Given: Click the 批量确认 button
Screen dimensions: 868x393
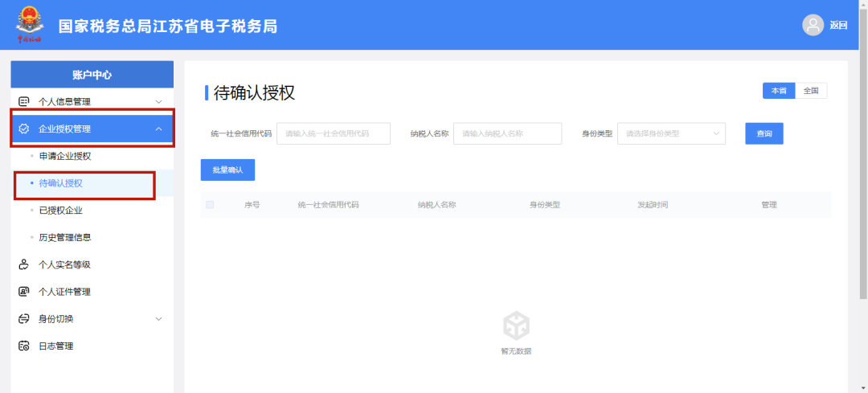Looking at the screenshot, I should (227, 170).
